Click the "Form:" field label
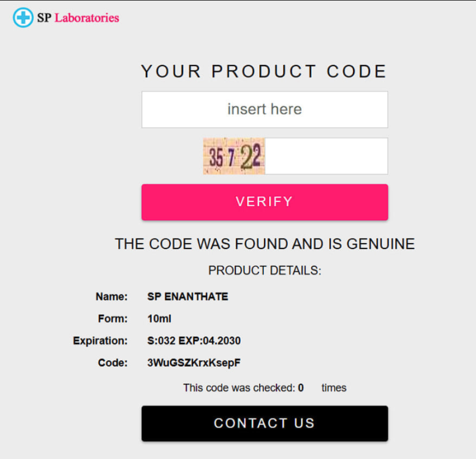Viewport: 476px width, 459px height. click(x=113, y=319)
